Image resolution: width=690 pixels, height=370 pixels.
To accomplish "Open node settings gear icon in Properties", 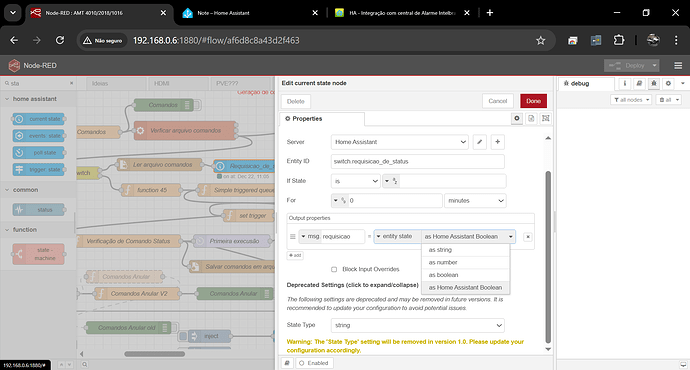I will pos(517,118).
